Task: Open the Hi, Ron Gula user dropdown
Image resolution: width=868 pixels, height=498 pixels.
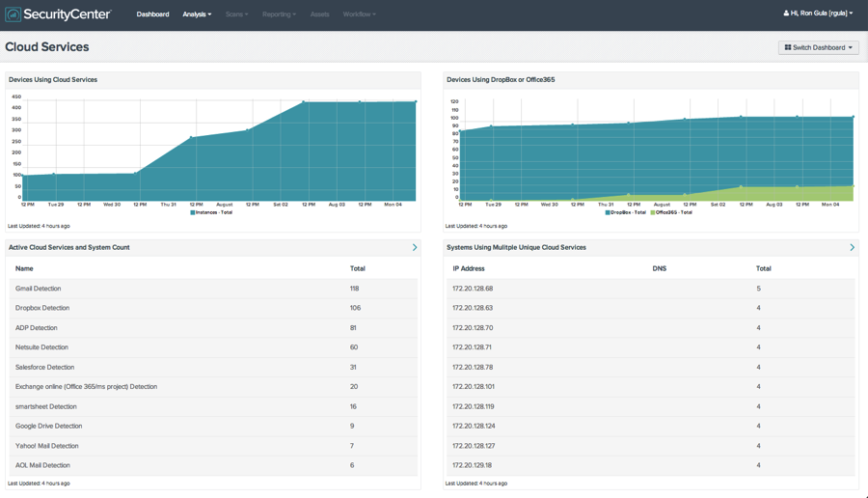Action: pyautogui.click(x=818, y=14)
